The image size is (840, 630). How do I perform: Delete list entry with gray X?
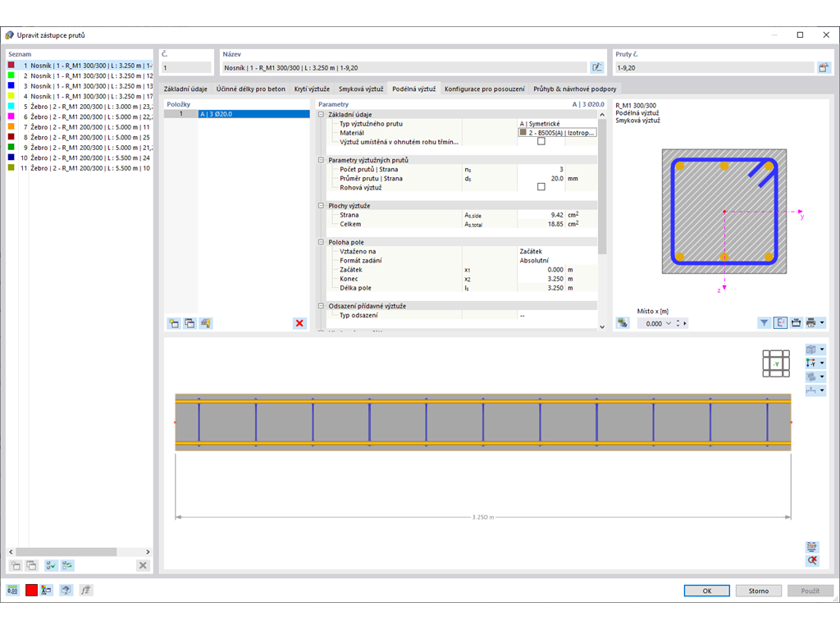coord(143,565)
